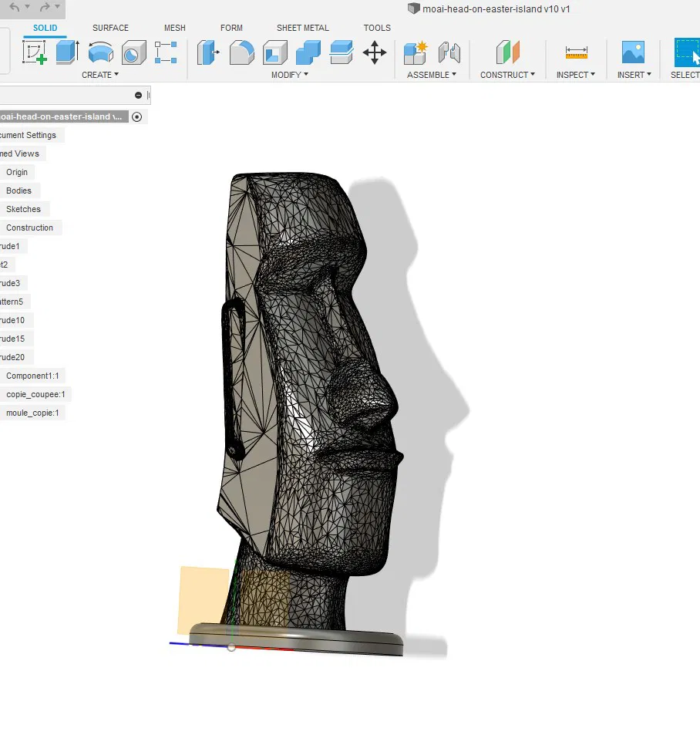The image size is (700, 735).
Task: Click the Undo arrow
Action: [15, 7]
